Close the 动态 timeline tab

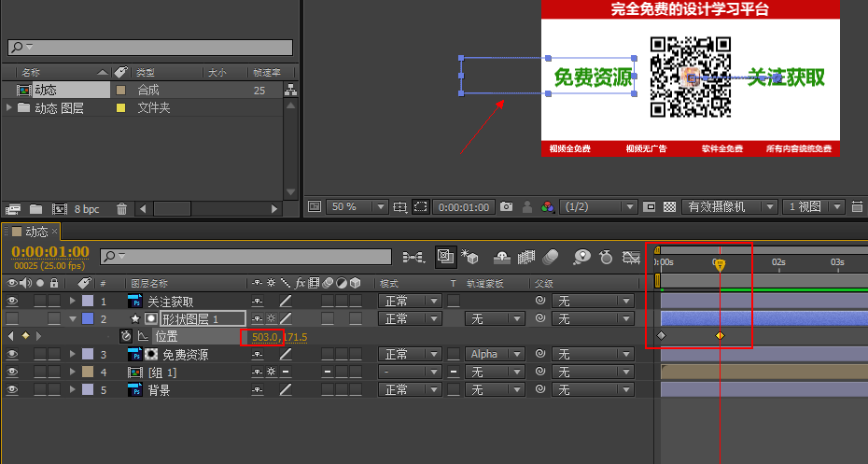(54, 232)
